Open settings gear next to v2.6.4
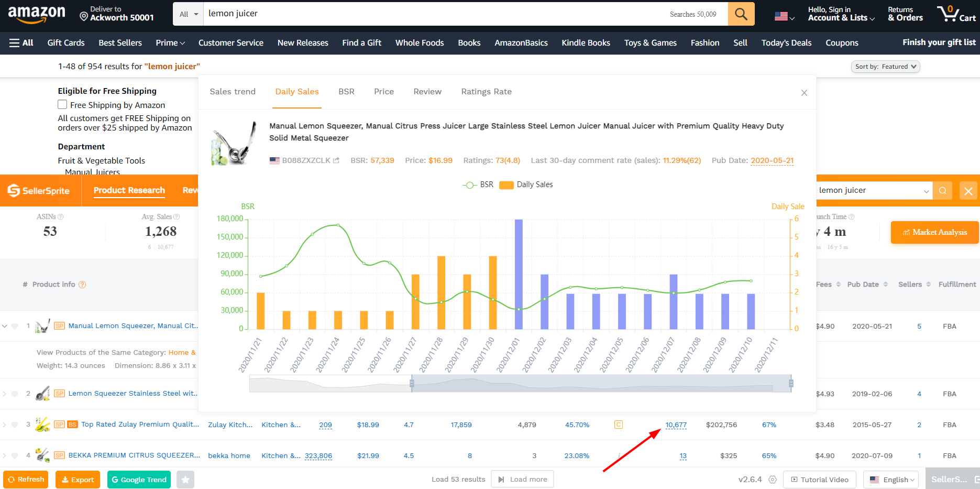980x489 pixels. [x=772, y=480]
